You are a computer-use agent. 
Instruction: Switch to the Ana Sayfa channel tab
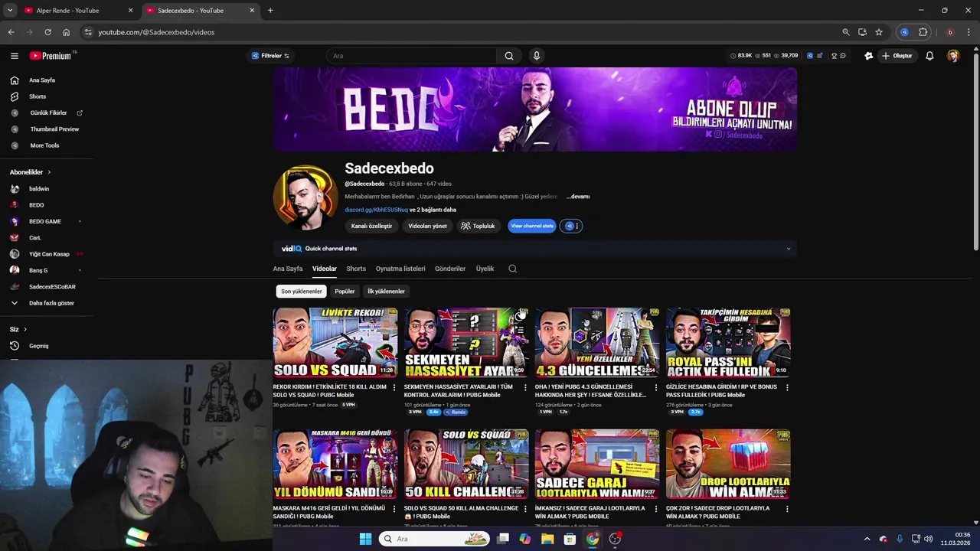click(x=288, y=269)
